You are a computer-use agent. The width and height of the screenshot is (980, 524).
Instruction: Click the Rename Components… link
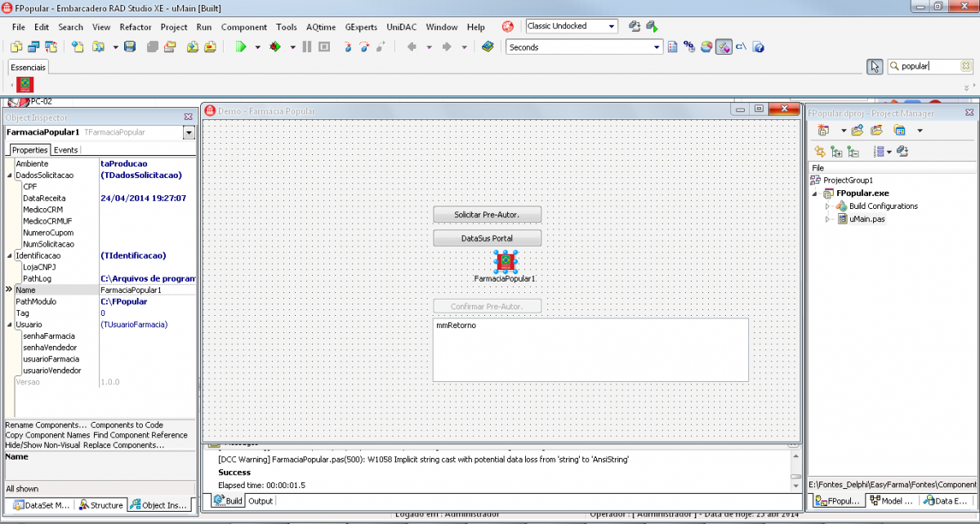[46, 425]
